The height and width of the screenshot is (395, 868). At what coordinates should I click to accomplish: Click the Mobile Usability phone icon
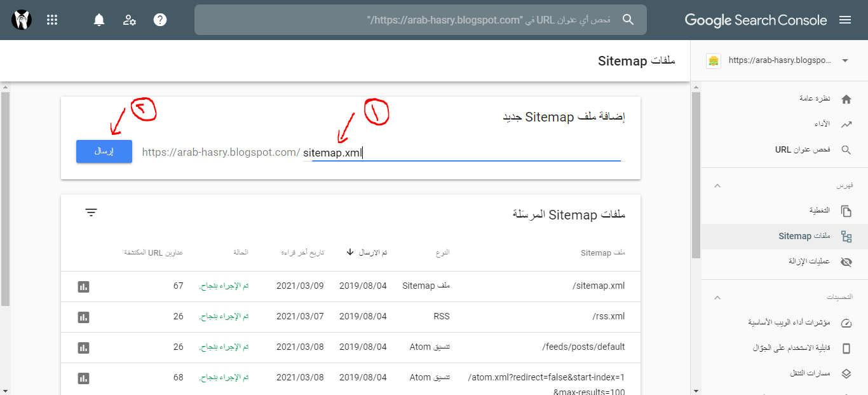846,349
